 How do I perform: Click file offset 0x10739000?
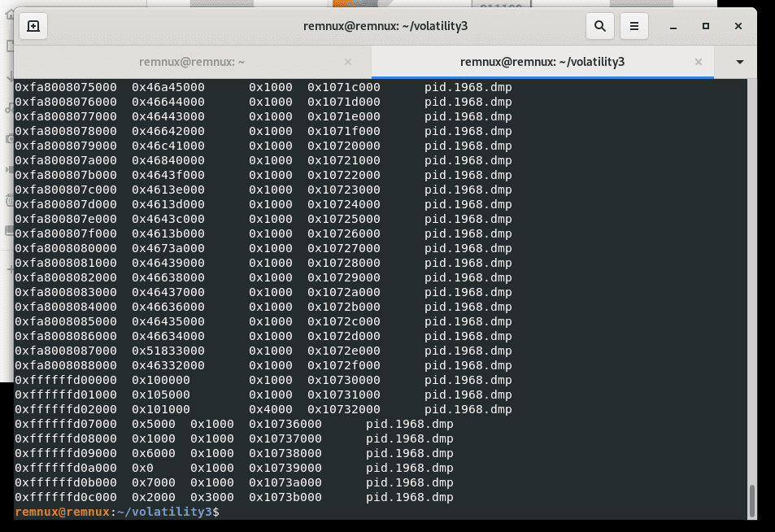click(x=285, y=469)
